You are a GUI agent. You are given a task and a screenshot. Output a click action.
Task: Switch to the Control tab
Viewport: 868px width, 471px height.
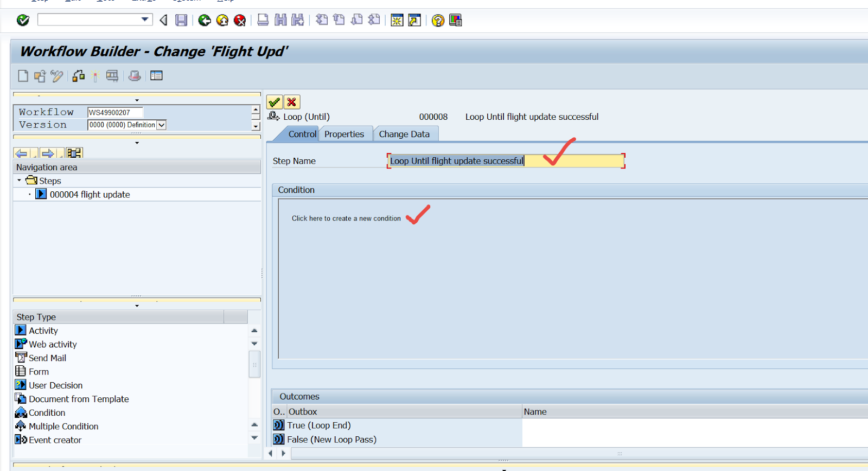[302, 134]
